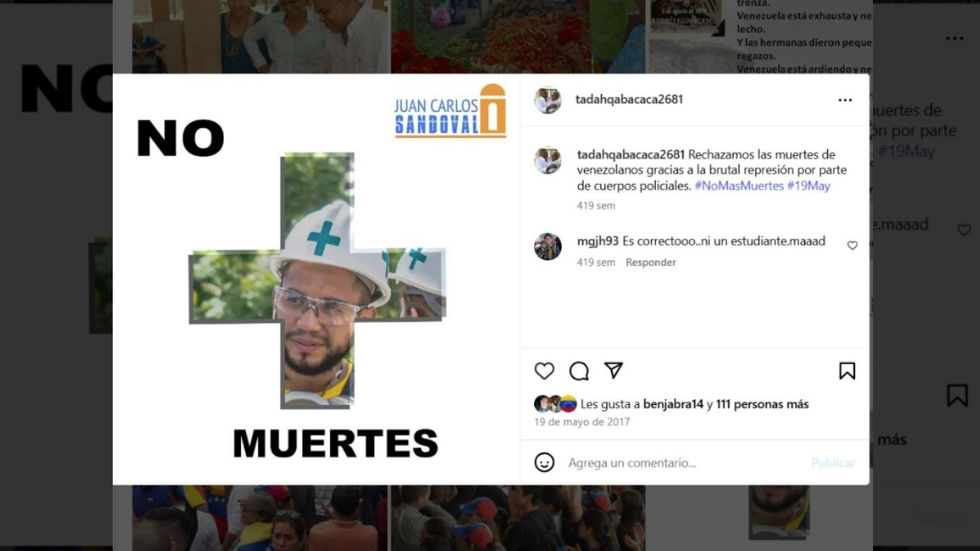Open the #NoMasMuertes hashtag
980x551 pixels.
click(x=739, y=185)
